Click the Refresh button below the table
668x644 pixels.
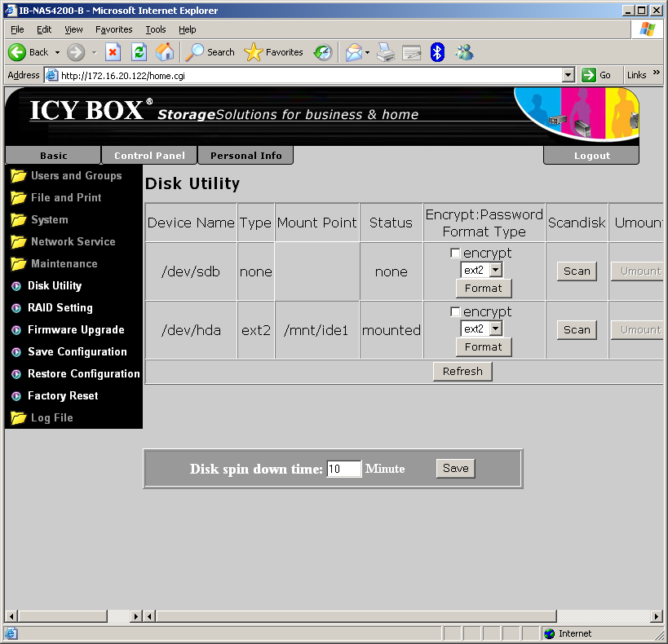point(462,372)
